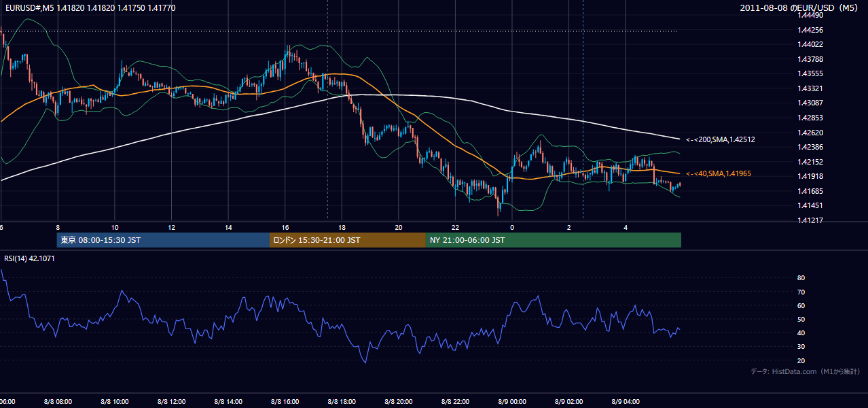Click price axis value 1.42620
This screenshot has width=868, height=408.
coord(810,133)
